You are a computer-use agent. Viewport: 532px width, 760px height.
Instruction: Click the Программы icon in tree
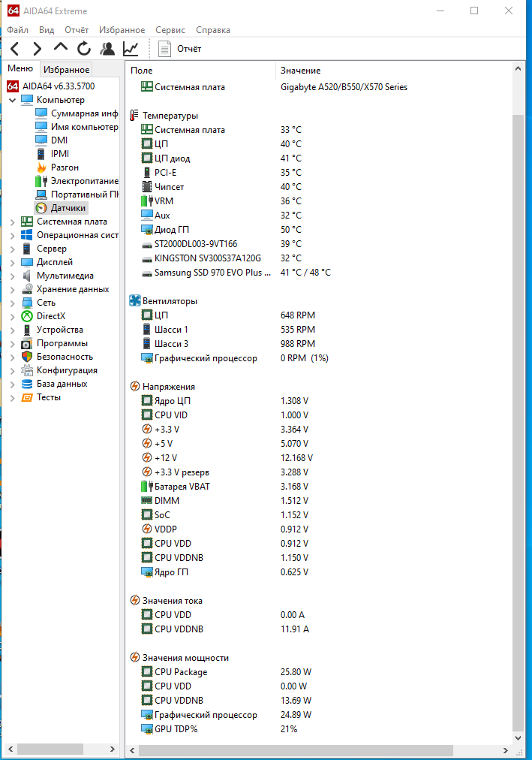(27, 344)
